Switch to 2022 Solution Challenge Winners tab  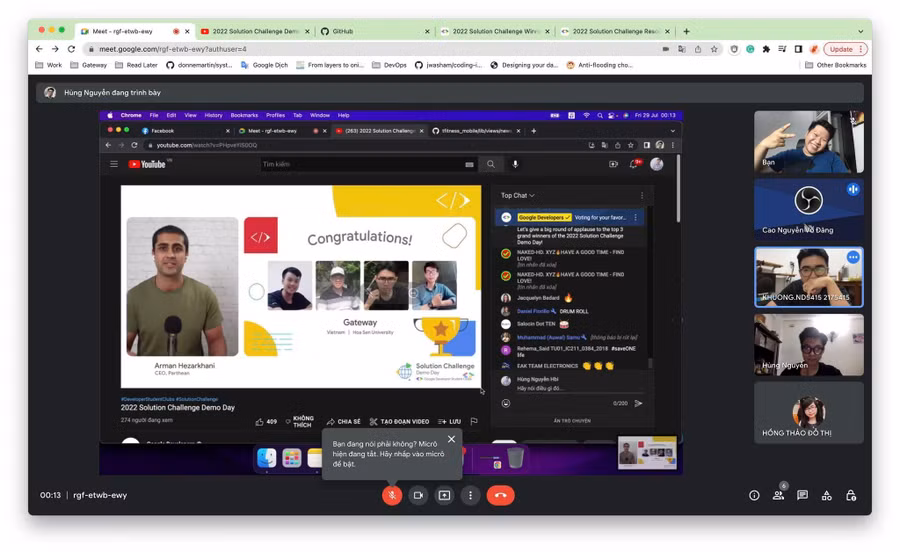pyautogui.click(x=495, y=31)
